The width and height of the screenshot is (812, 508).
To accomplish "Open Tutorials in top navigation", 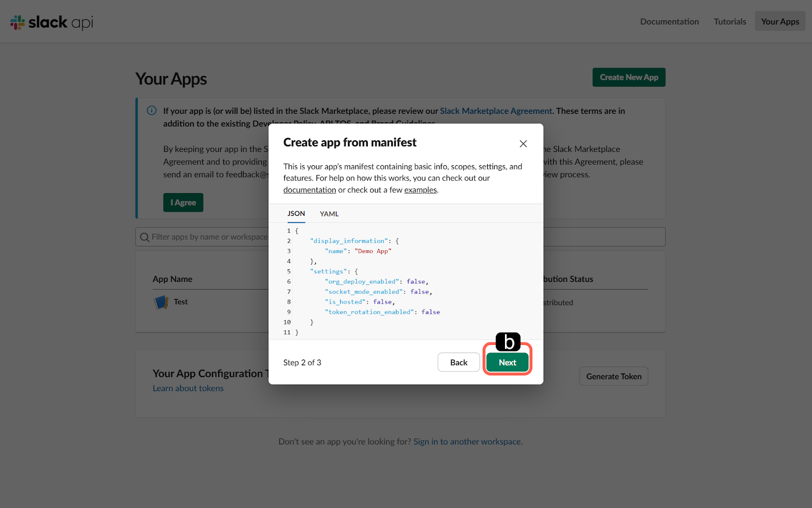I will coord(729,21).
